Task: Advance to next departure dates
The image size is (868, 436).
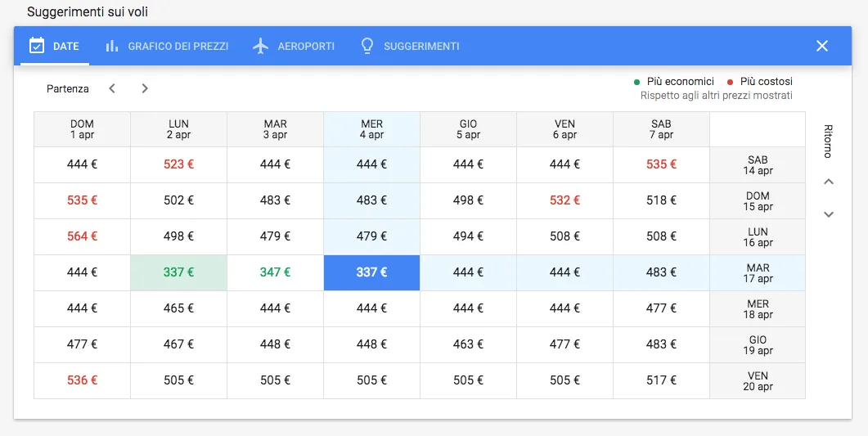Action: (x=145, y=88)
